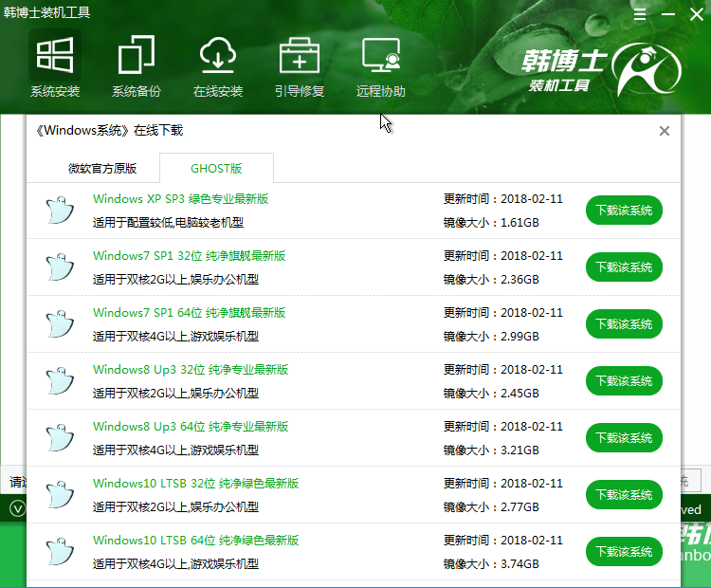Download Windows7 SP1 64位 system
The height and width of the screenshot is (588, 711).
[x=624, y=324]
